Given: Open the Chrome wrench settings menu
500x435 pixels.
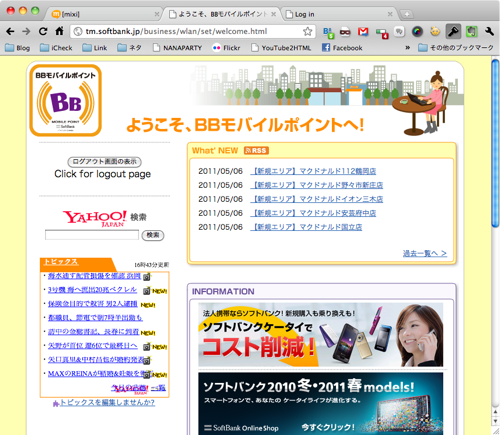Looking at the screenshot, I should (489, 32).
